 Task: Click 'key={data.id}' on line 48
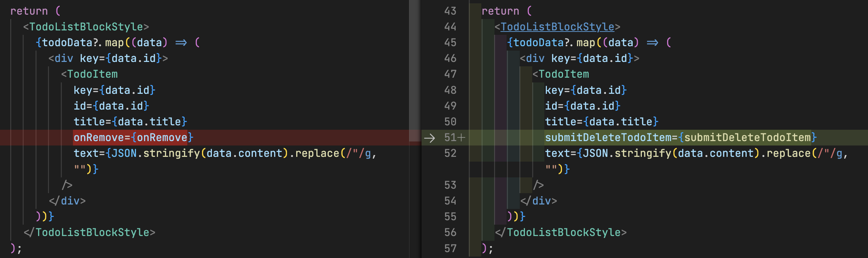click(x=586, y=90)
